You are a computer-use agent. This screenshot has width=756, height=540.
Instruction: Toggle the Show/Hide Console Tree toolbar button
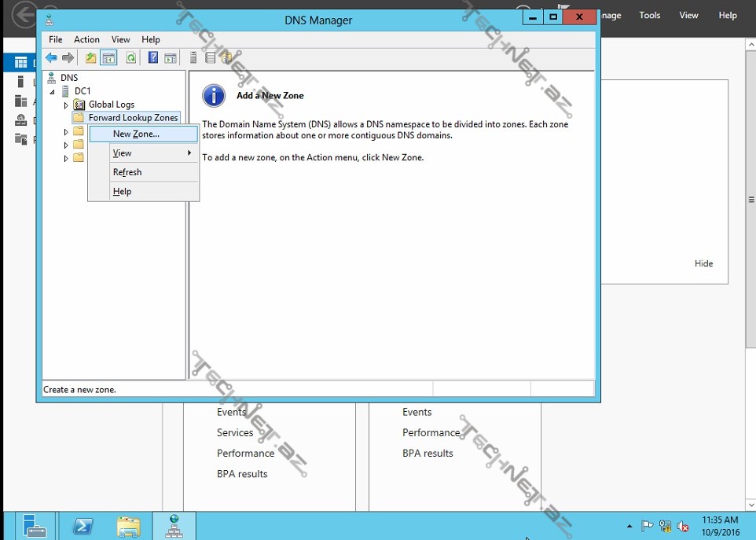108,57
